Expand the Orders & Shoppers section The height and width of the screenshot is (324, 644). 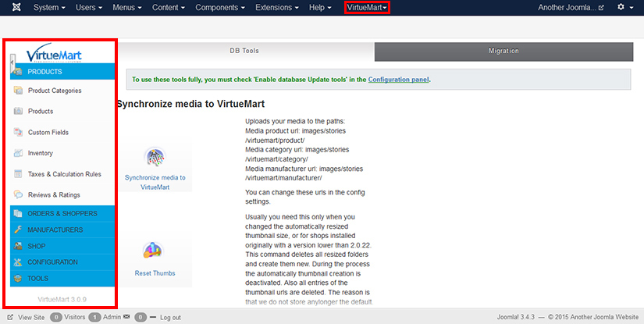click(62, 213)
